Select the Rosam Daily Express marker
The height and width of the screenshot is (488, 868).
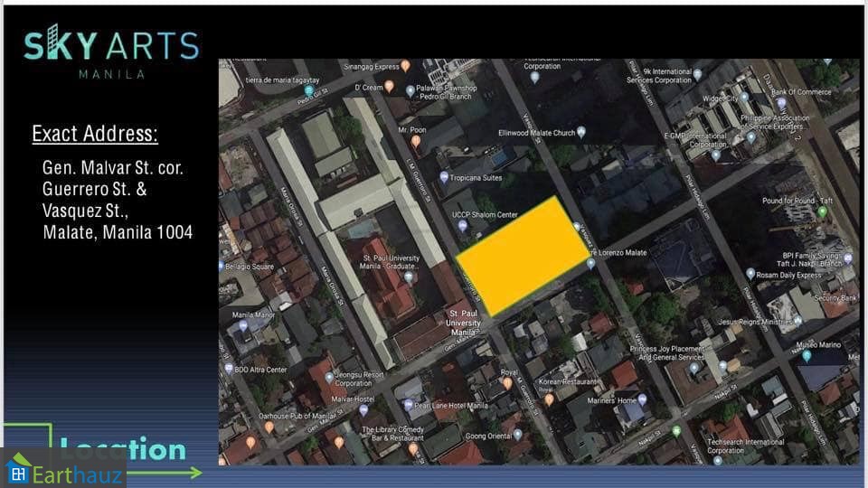point(750,274)
